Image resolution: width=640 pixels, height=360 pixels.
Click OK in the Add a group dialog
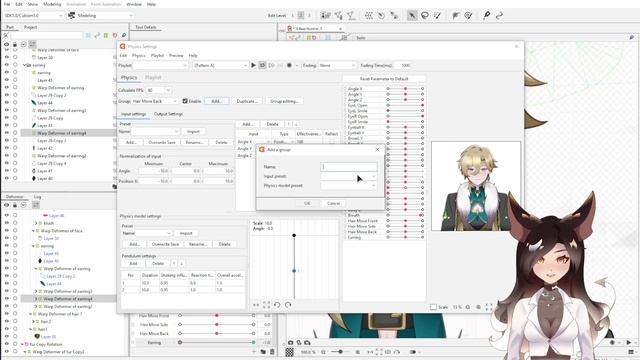click(307, 203)
